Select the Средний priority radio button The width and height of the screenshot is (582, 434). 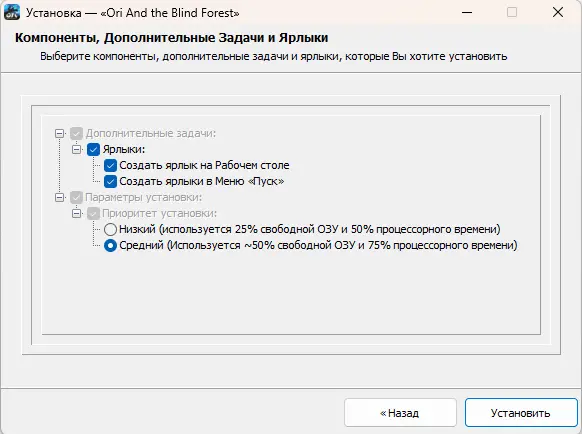(110, 245)
